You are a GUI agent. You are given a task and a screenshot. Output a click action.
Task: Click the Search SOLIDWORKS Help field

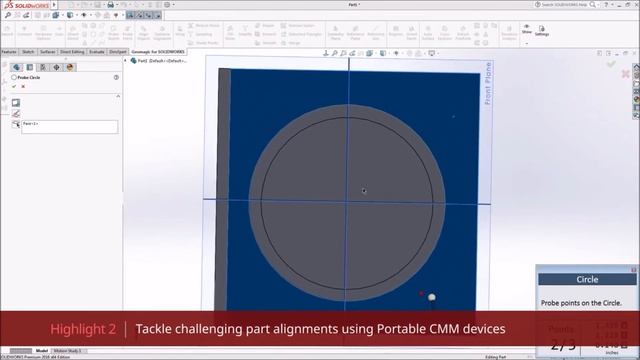click(564, 5)
